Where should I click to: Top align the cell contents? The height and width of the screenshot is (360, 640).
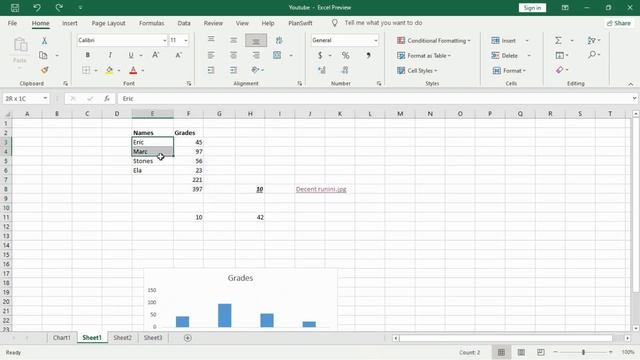[211, 40]
